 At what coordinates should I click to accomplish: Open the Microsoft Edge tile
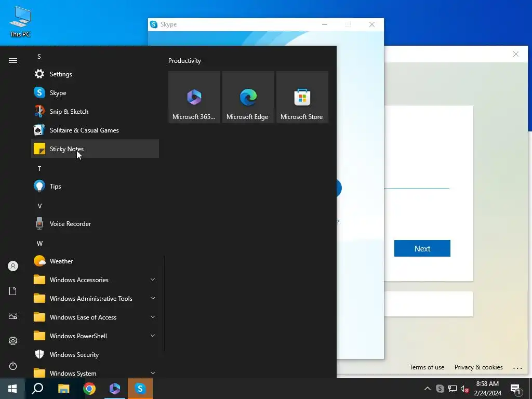coord(248,97)
